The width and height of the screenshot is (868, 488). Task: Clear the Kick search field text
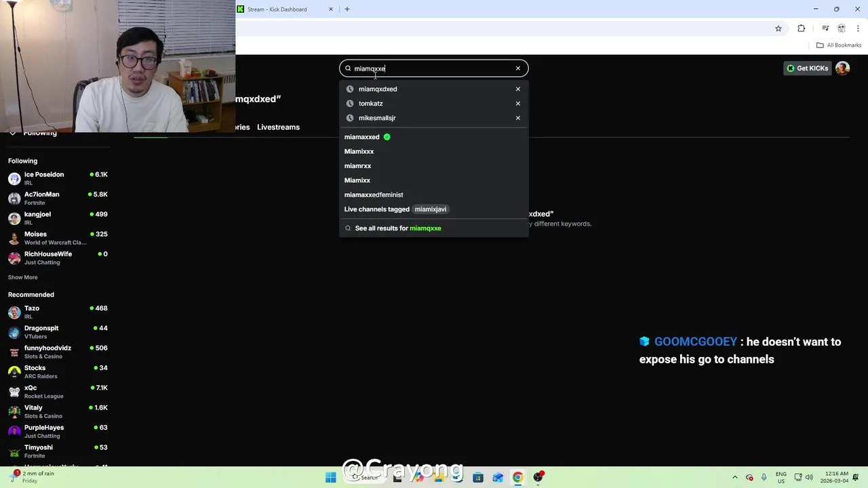pos(518,68)
